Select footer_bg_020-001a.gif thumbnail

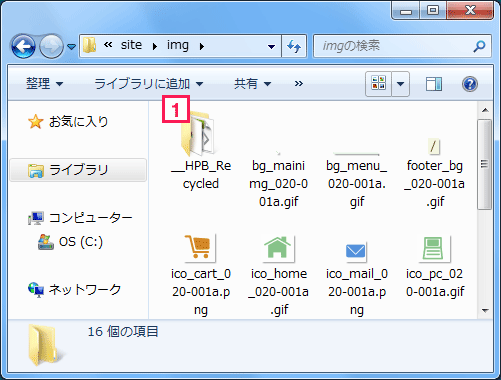(x=433, y=147)
